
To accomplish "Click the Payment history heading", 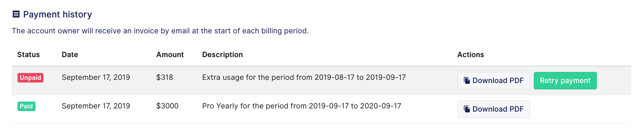I will [x=58, y=14].
